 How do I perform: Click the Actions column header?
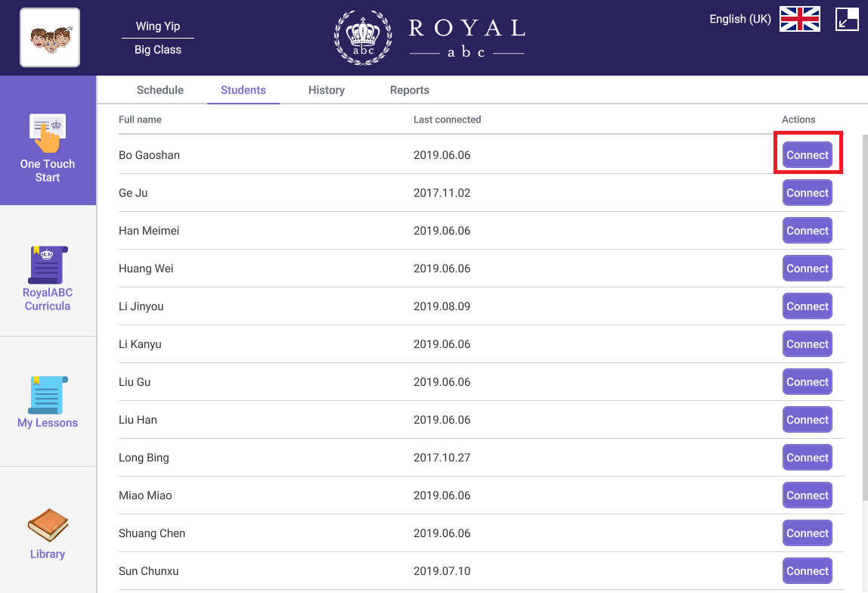(798, 120)
